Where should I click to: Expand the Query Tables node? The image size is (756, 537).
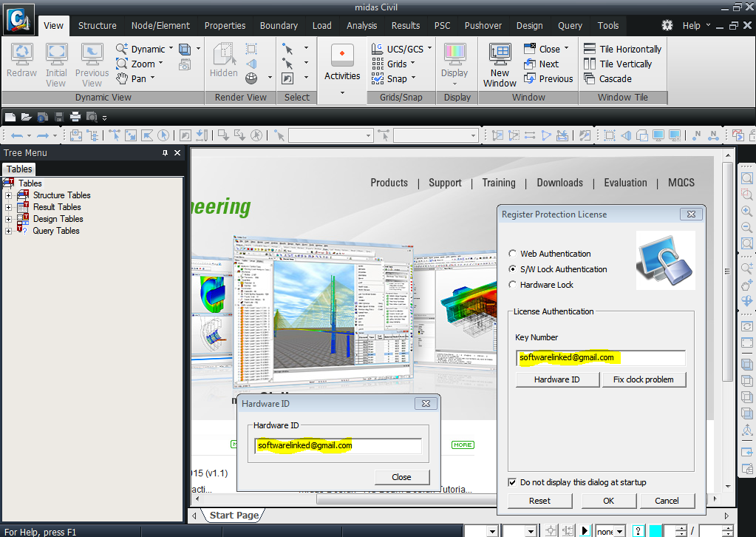pyautogui.click(x=8, y=231)
